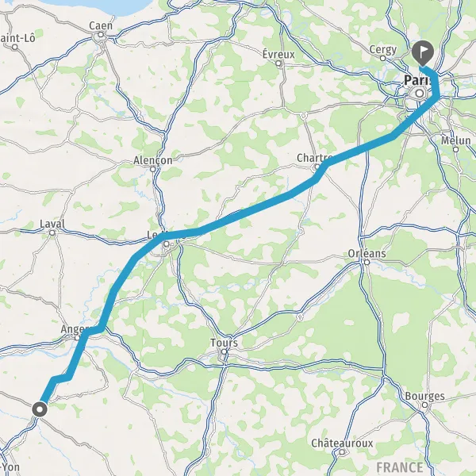The height and width of the screenshot is (476, 476).
Task: Select the Caen city marker
Action: coord(101,35)
